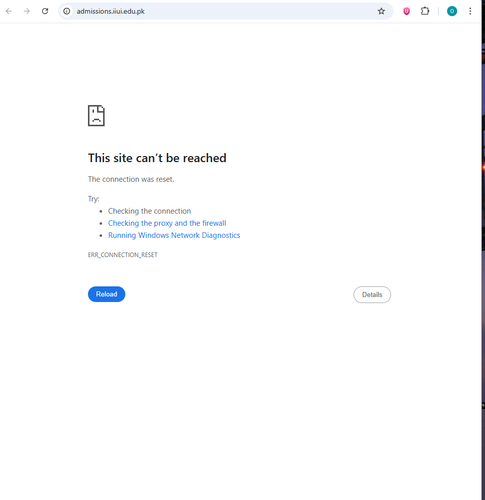
Task: Open the red shield extension icon
Action: pyautogui.click(x=406, y=11)
